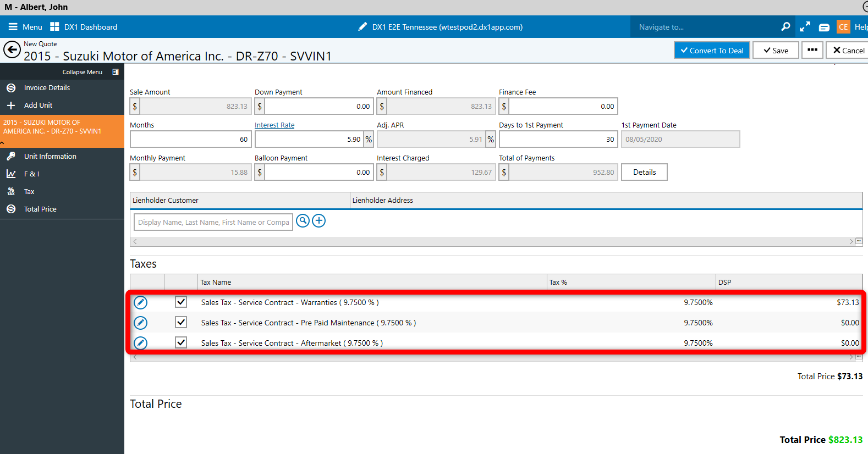The image size is (868, 454).
Task: Add new lienholder customer plus icon
Action: (x=319, y=221)
